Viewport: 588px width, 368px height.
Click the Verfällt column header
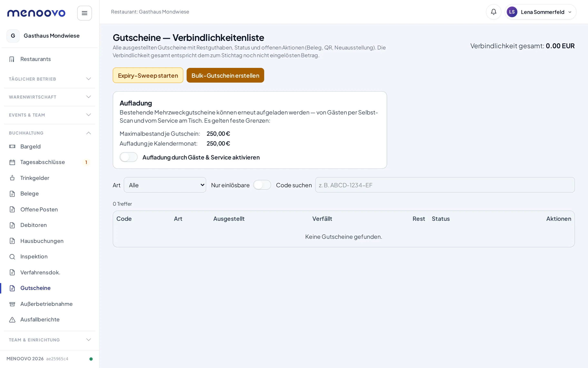[322, 219]
